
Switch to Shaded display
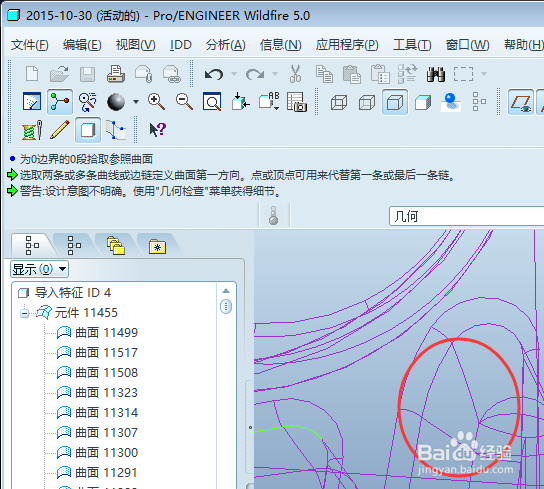[423, 102]
